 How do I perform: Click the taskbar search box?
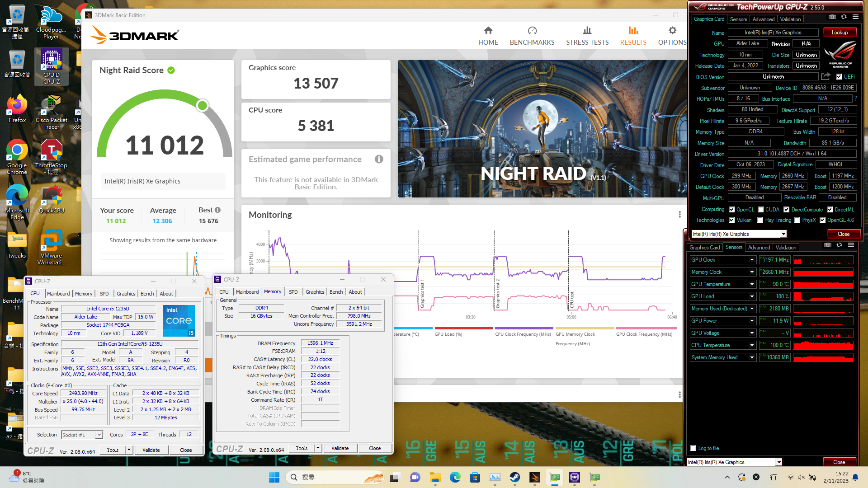tap(335, 477)
